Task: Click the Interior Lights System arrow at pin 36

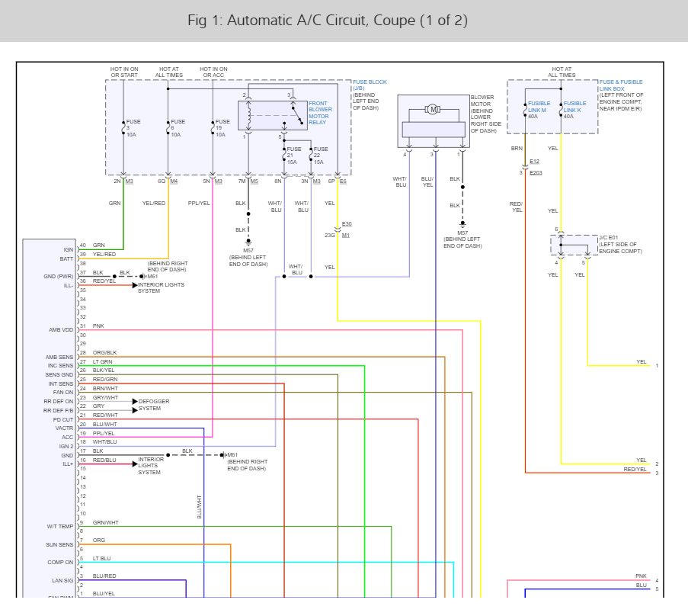Action: click(135, 285)
